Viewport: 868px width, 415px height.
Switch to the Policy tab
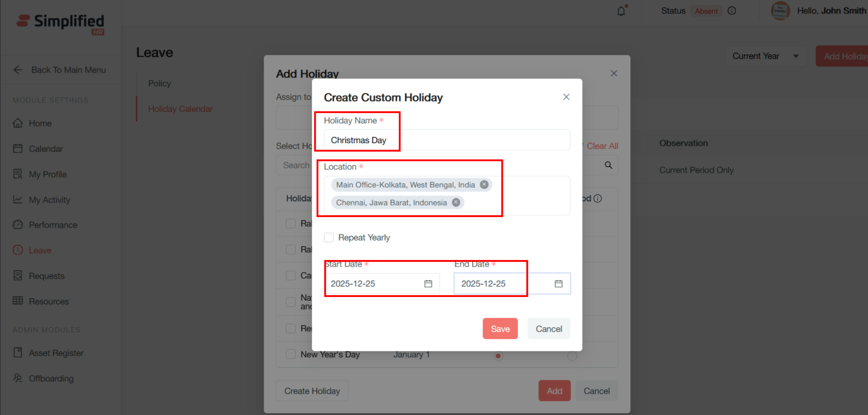coord(159,83)
